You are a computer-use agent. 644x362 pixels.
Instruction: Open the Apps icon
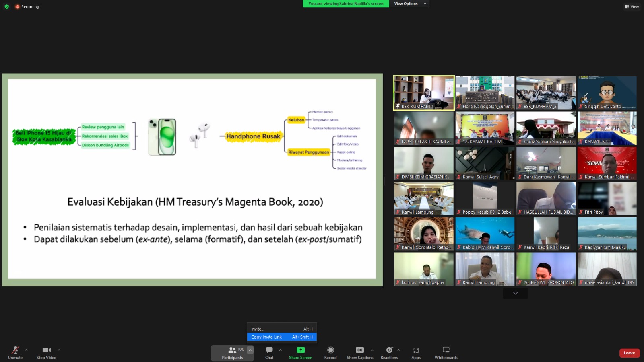point(416,350)
